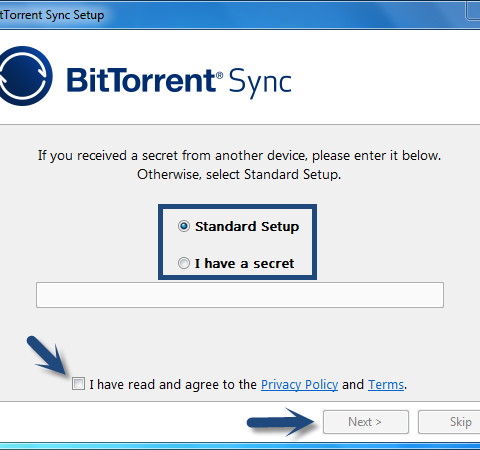The height and width of the screenshot is (450, 480).
Task: Click the BitTorrent wordmark in the header
Action: coord(141,80)
